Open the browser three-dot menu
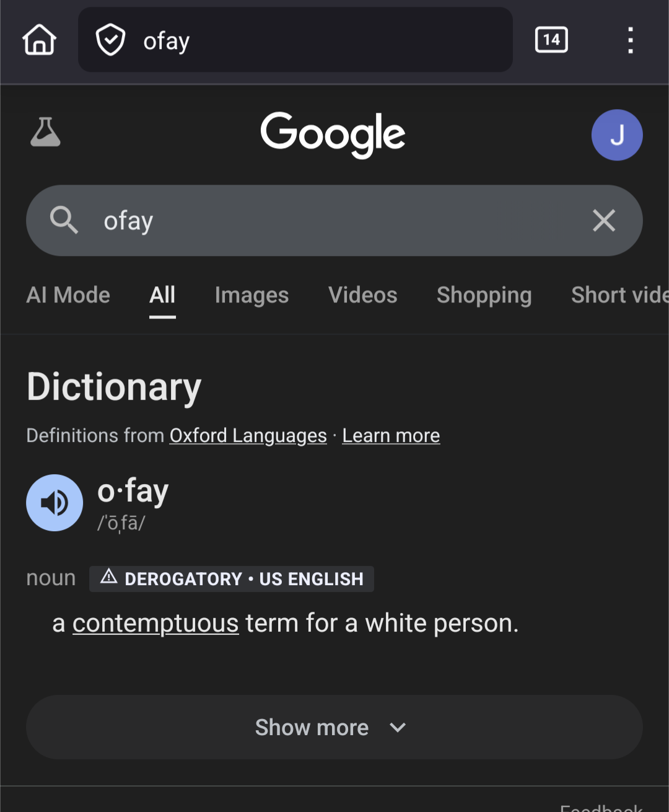The height and width of the screenshot is (812, 669). click(x=630, y=40)
